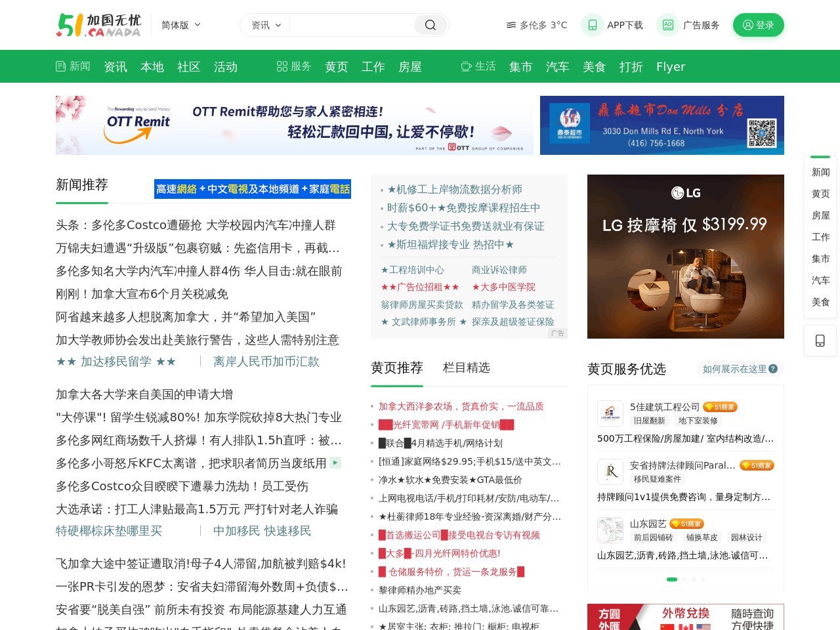This screenshot has height=630, width=840.
Task: Click the 离岸人民币加币汇款 ad link
Action: [x=266, y=362]
